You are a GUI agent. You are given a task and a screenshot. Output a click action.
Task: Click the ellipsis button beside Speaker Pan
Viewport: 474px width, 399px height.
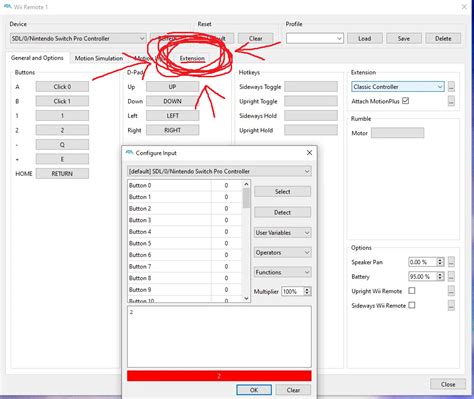coord(451,262)
